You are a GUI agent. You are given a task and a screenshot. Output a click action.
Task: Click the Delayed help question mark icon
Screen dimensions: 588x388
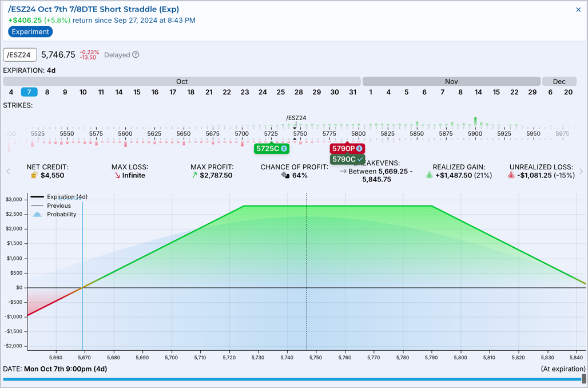coord(136,55)
